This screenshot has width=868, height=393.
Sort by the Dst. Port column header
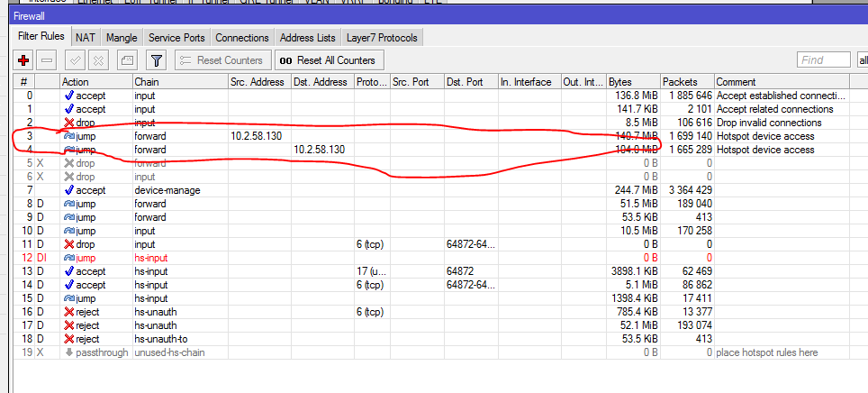(x=472, y=82)
